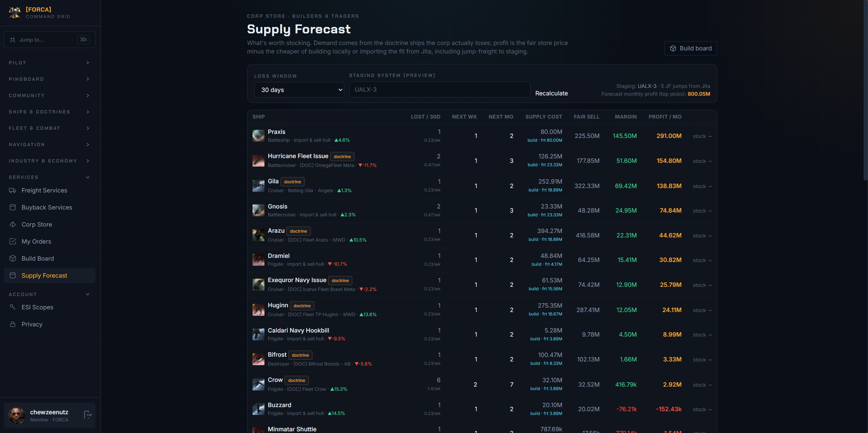Click stock link for Gila
The height and width of the screenshot is (433, 868).
(x=702, y=186)
